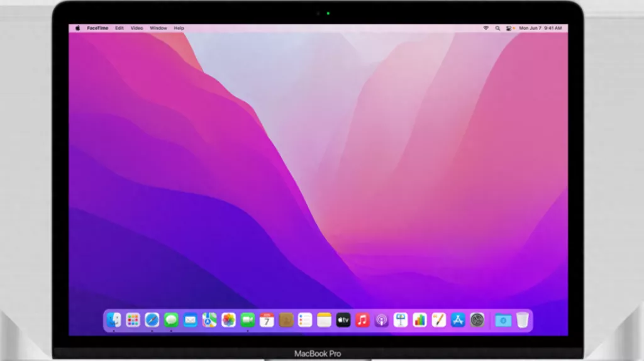Viewport: 644px width, 361px height.
Task: Launch Safari from the Dock
Action: (152, 320)
